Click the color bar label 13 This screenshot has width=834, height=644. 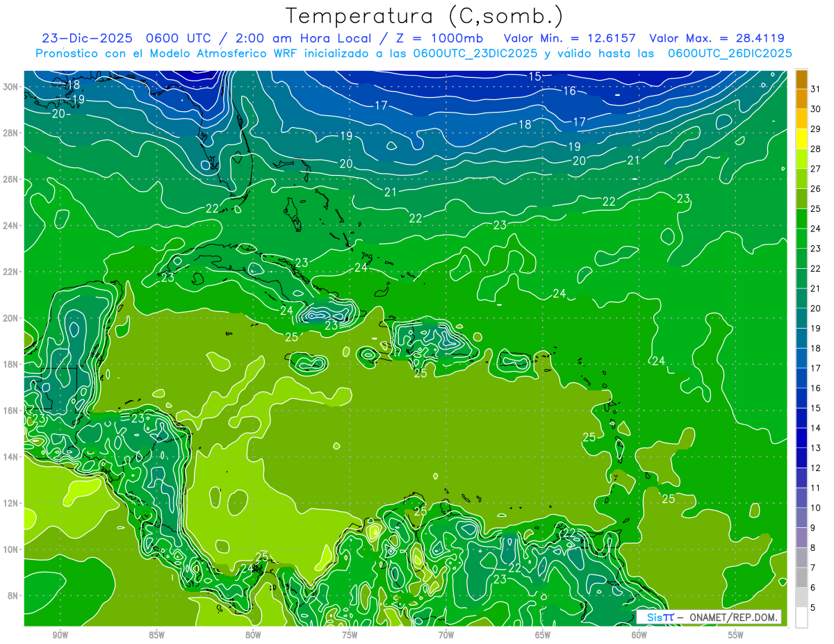coord(816,448)
